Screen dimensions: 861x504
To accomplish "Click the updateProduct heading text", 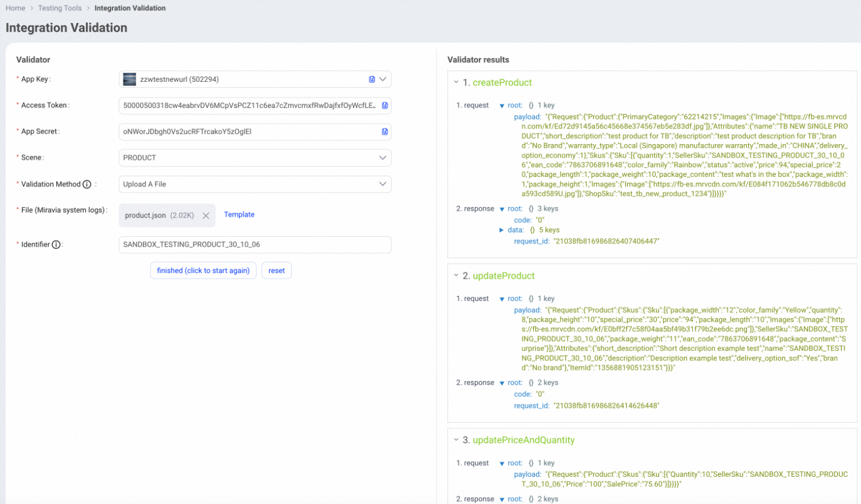I will click(503, 276).
